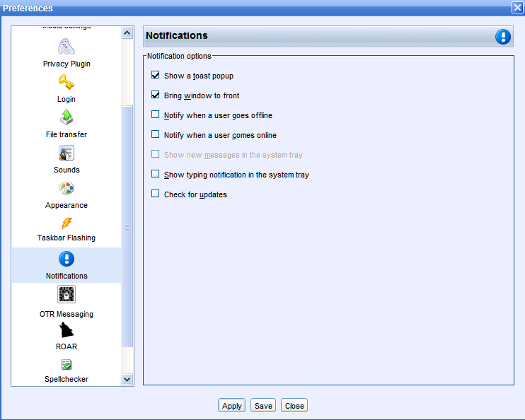525x420 pixels.
Task: Click the Save button
Action: pyautogui.click(x=263, y=406)
